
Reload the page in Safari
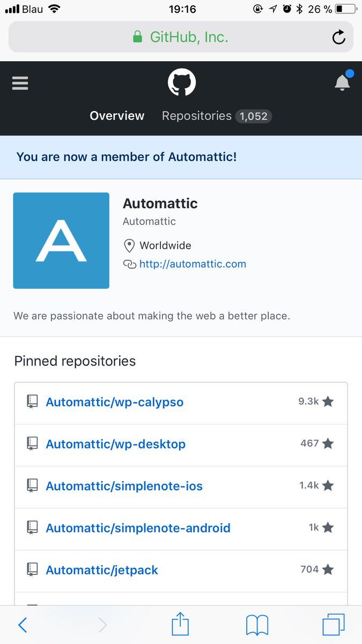tap(338, 37)
